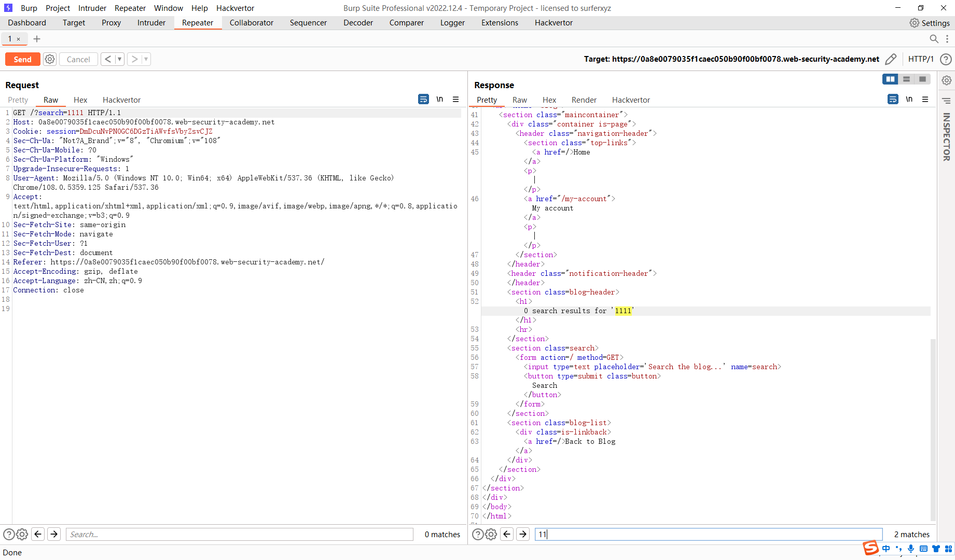
Task: Click the Request search input field
Action: point(240,534)
